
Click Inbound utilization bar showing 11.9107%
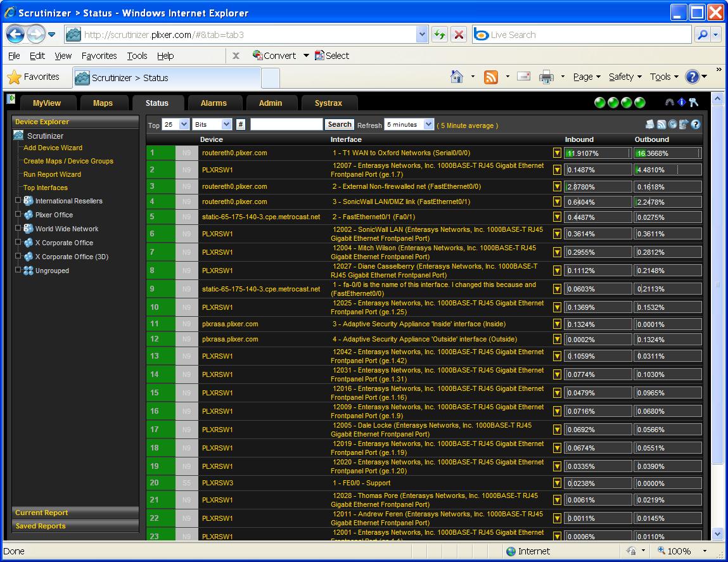[x=597, y=153]
